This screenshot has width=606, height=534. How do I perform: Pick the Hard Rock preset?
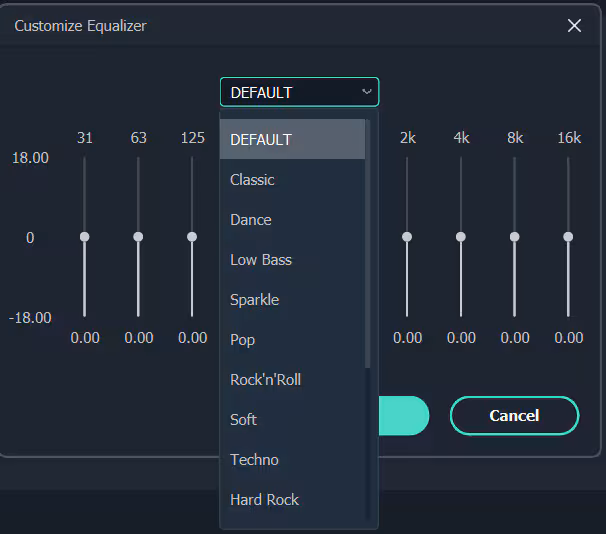(292, 500)
